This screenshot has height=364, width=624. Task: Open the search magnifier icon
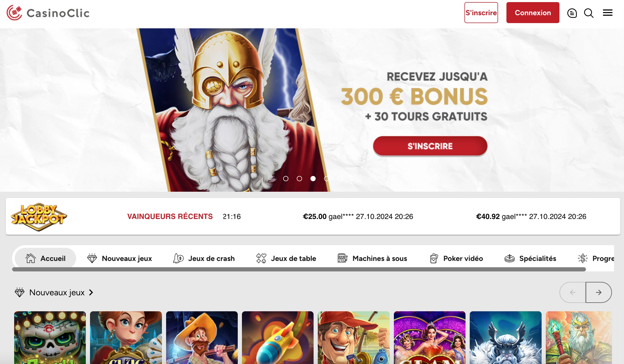point(589,13)
